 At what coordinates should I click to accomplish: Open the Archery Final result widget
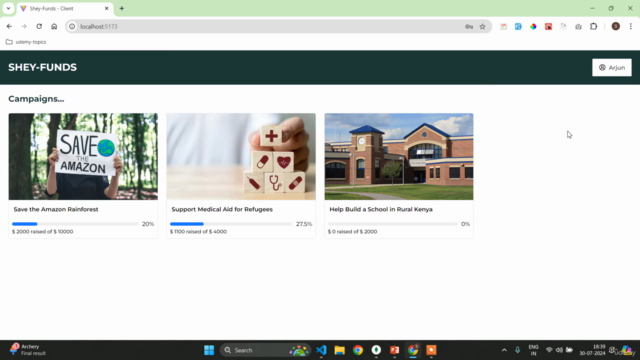(x=28, y=350)
